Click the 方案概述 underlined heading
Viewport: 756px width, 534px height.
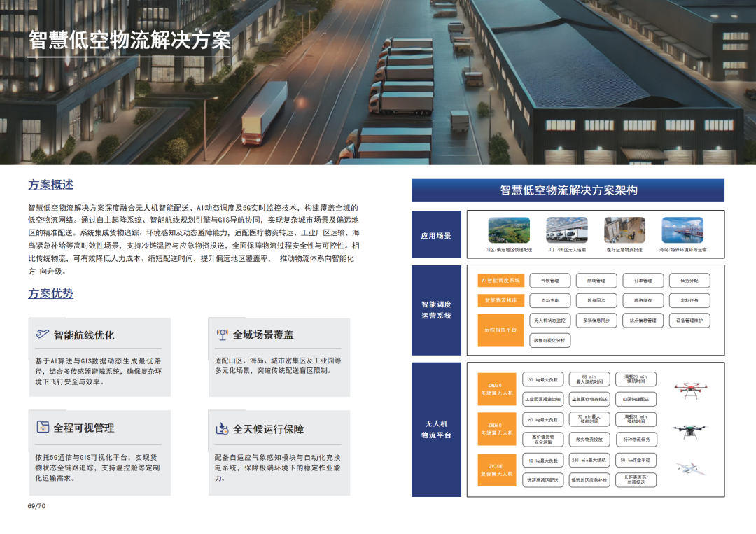coord(50,185)
